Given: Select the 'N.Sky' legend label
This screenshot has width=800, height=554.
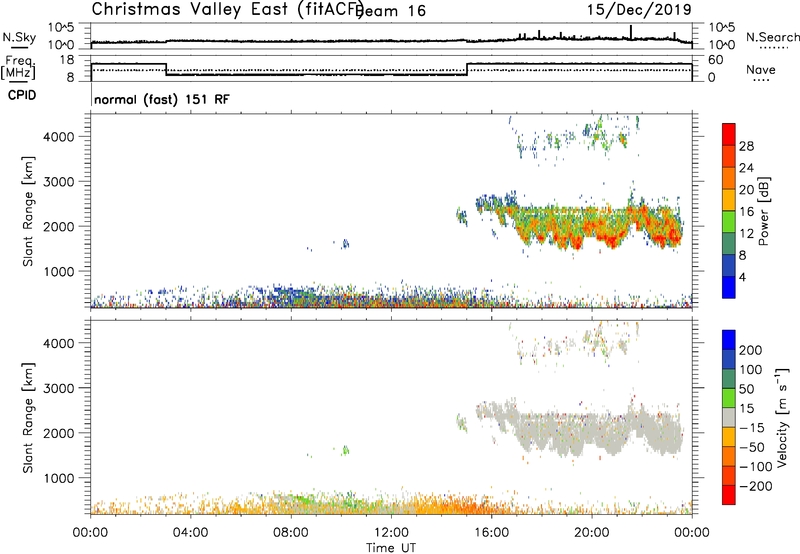Looking at the screenshot, I should coord(19,37).
